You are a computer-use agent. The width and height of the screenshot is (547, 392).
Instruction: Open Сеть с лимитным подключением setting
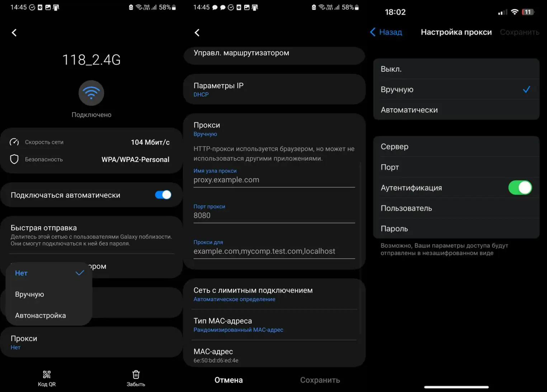pyautogui.click(x=274, y=294)
